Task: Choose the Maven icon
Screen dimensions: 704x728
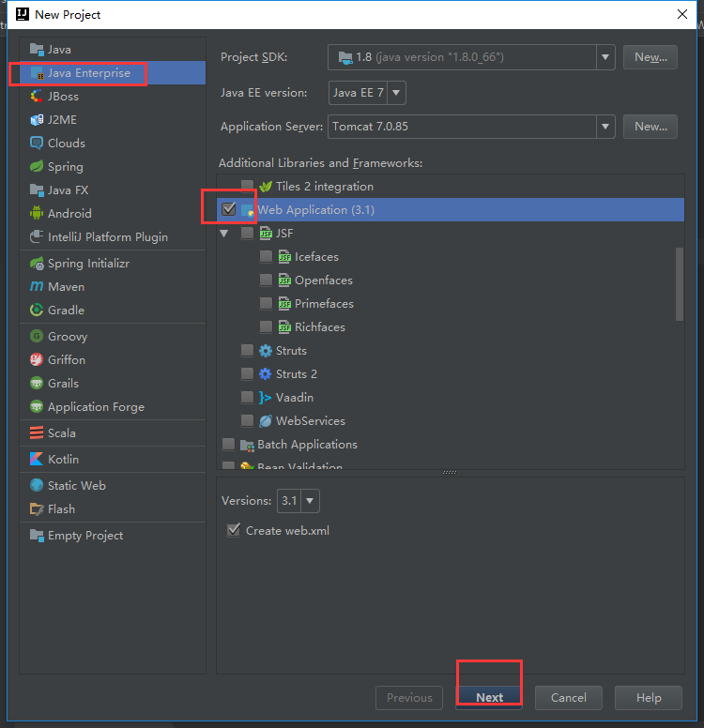Action: [37, 286]
